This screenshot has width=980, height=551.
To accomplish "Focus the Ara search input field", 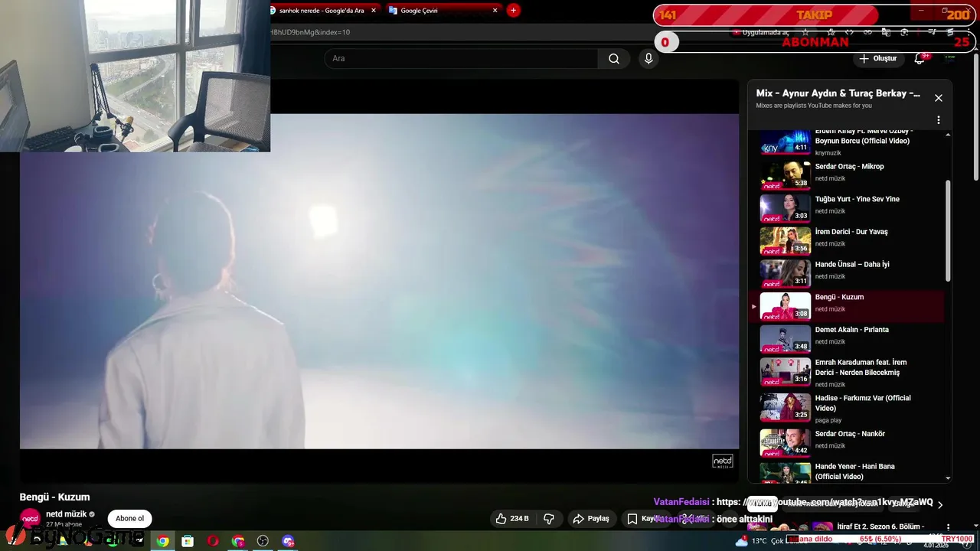I will pyautogui.click(x=461, y=59).
